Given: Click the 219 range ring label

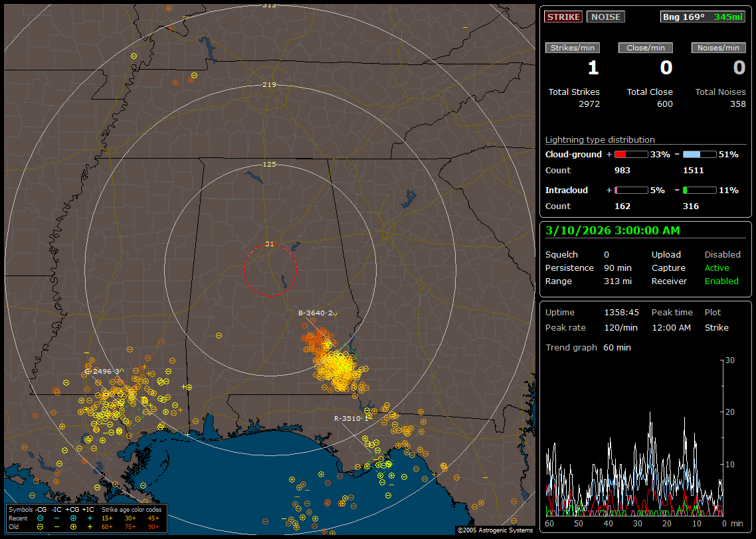Looking at the screenshot, I should (x=270, y=84).
